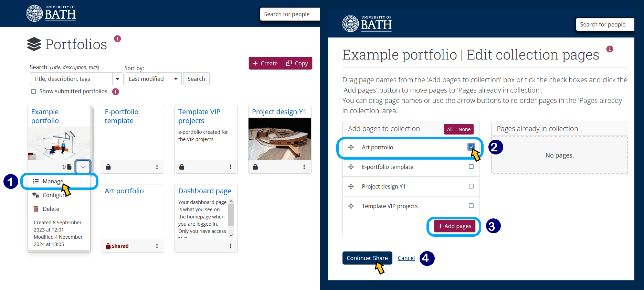Open the three-dot menu on Art portfolio card
Viewport: 644px width, 290px height.
157,246
